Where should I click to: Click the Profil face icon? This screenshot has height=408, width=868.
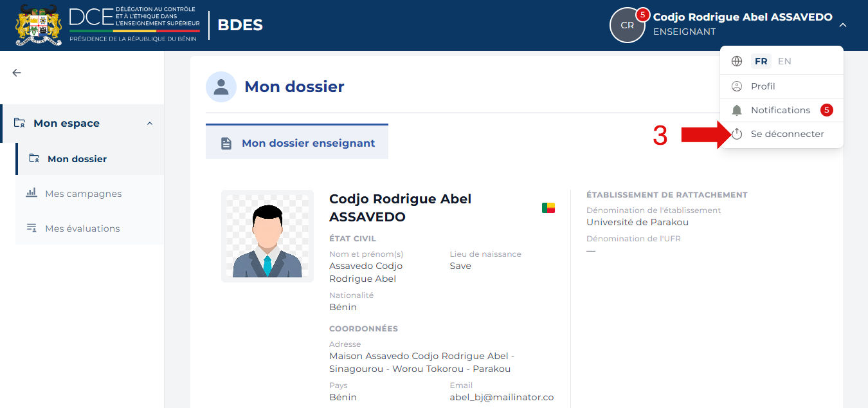pos(737,86)
